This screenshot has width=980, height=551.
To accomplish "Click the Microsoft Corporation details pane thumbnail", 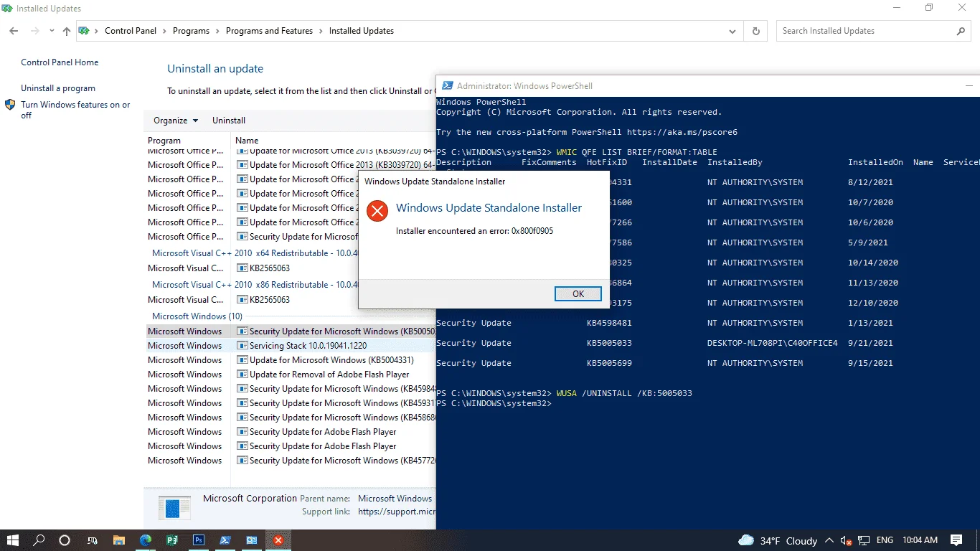I will point(174,508).
